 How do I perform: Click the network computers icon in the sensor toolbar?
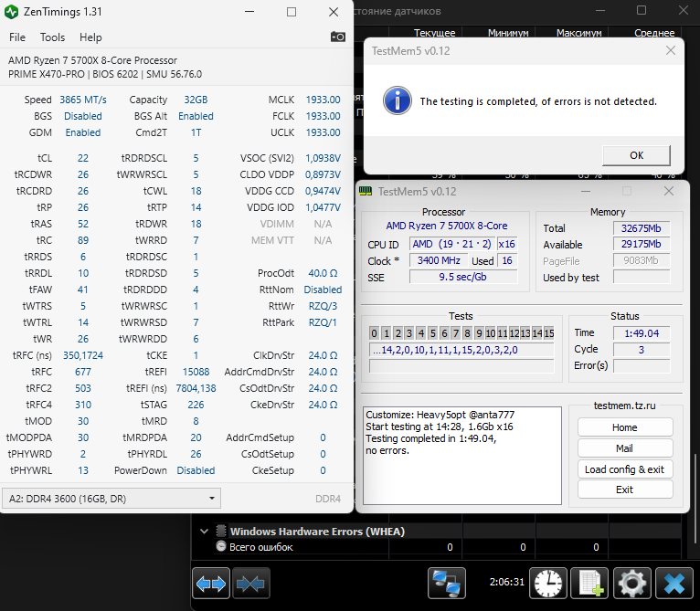click(x=445, y=583)
